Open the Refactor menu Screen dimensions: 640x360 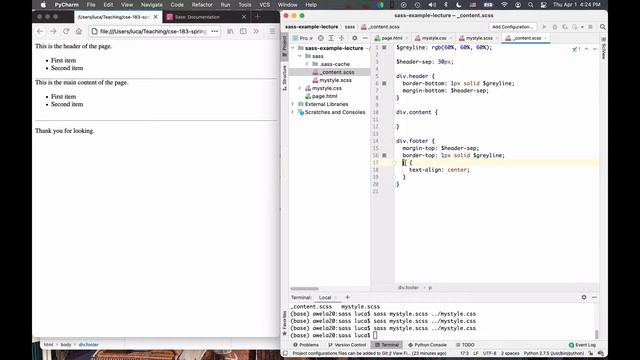click(202, 5)
